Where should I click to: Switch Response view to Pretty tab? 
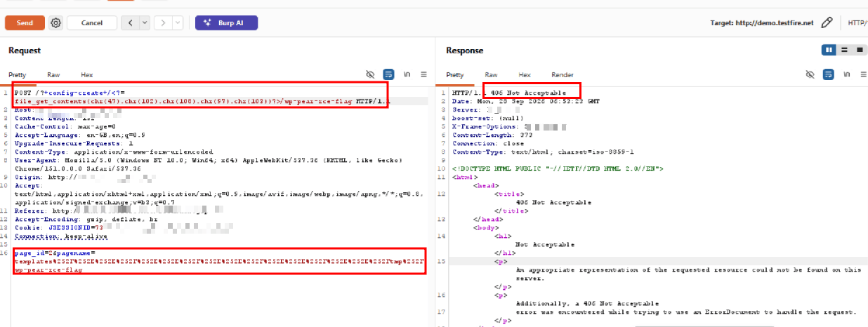(455, 74)
